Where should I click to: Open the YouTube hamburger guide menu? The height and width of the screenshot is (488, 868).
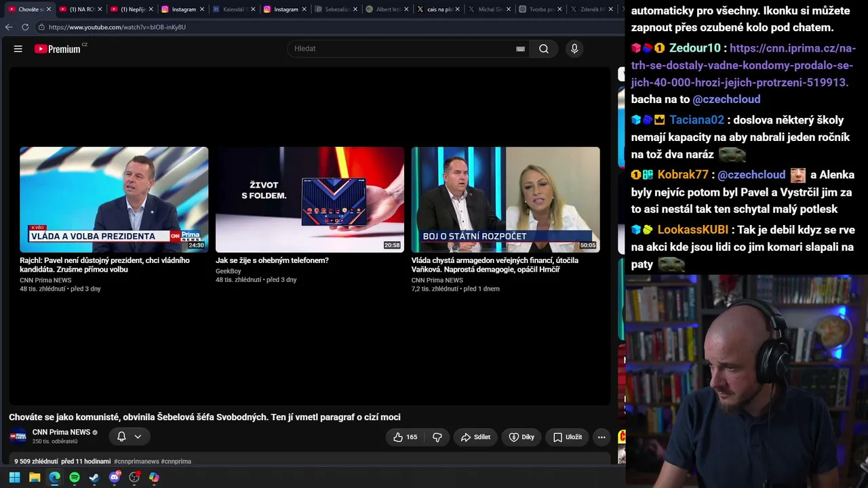(x=18, y=49)
